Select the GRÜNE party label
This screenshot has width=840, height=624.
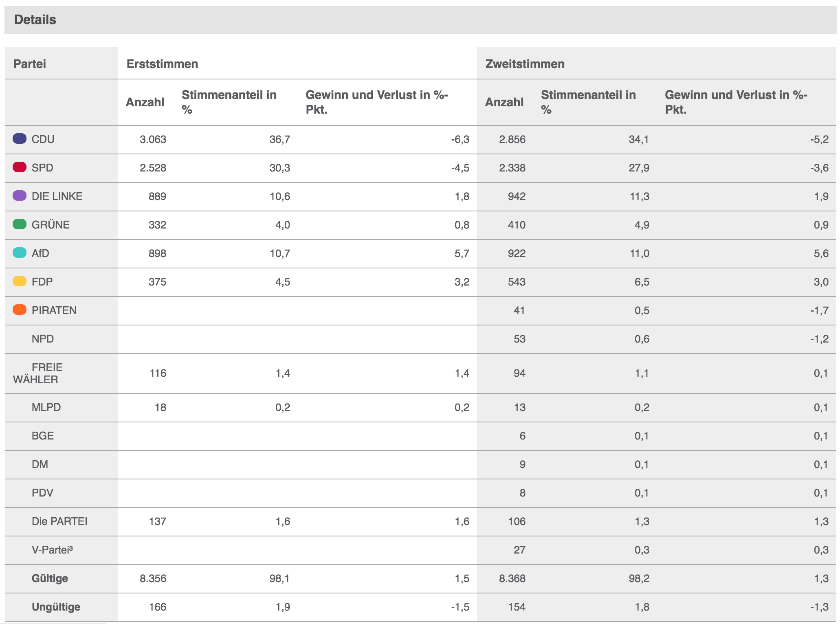[x=51, y=225]
